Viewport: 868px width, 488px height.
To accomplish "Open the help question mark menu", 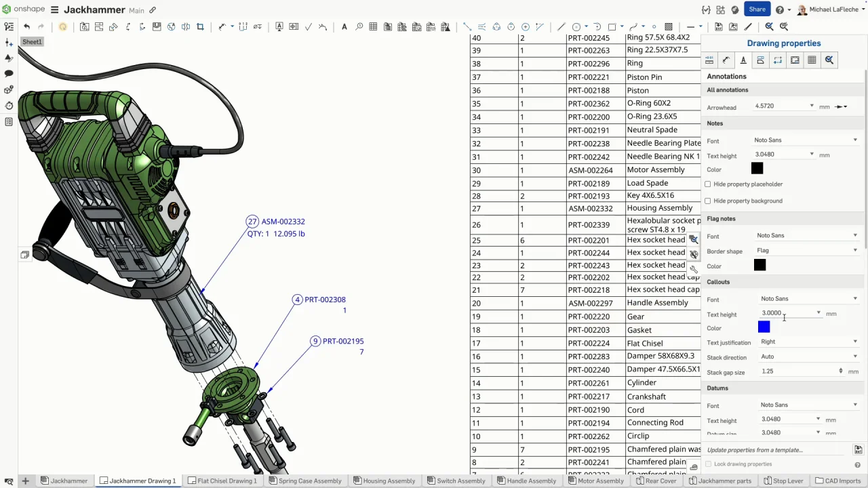I will point(780,9).
